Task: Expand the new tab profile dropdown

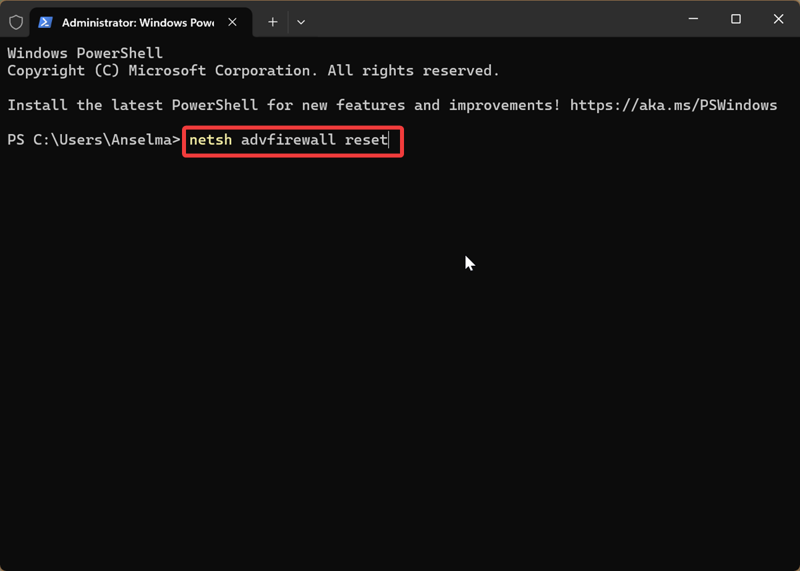Action: 301,21
